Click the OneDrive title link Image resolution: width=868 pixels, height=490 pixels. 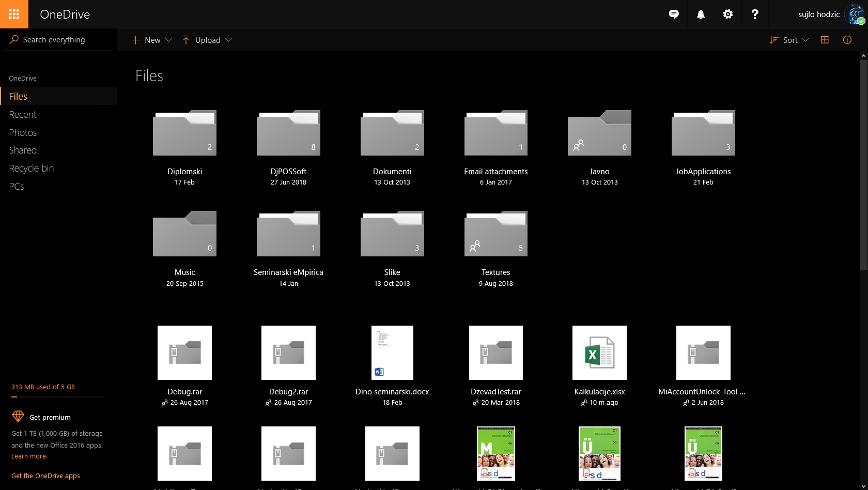pyautogui.click(x=65, y=14)
